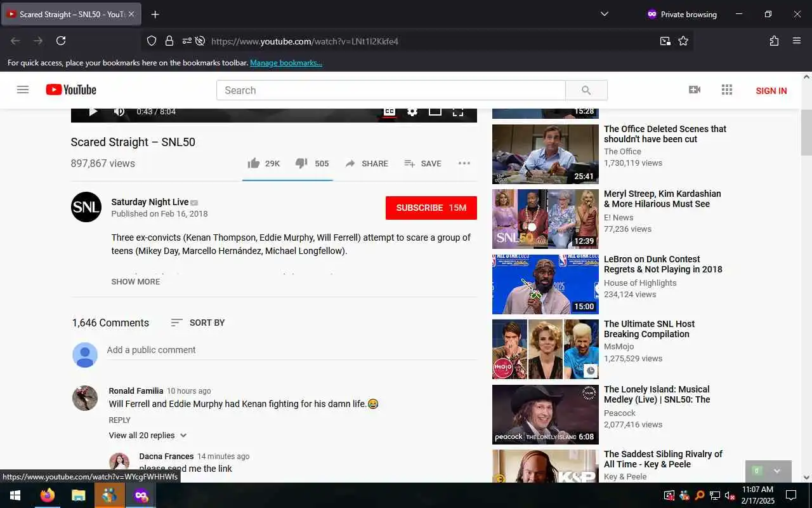This screenshot has width=812, height=508.
Task: View site security lock info
Action: (169, 41)
